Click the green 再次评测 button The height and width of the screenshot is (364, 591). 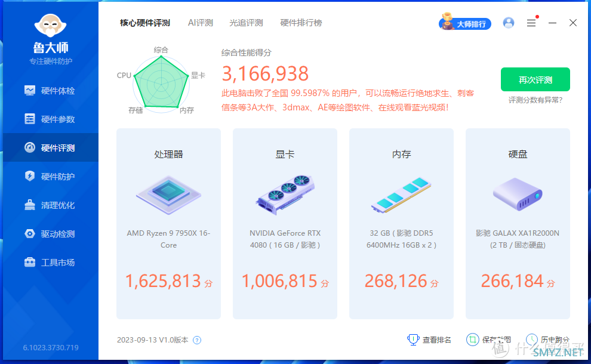click(x=535, y=79)
